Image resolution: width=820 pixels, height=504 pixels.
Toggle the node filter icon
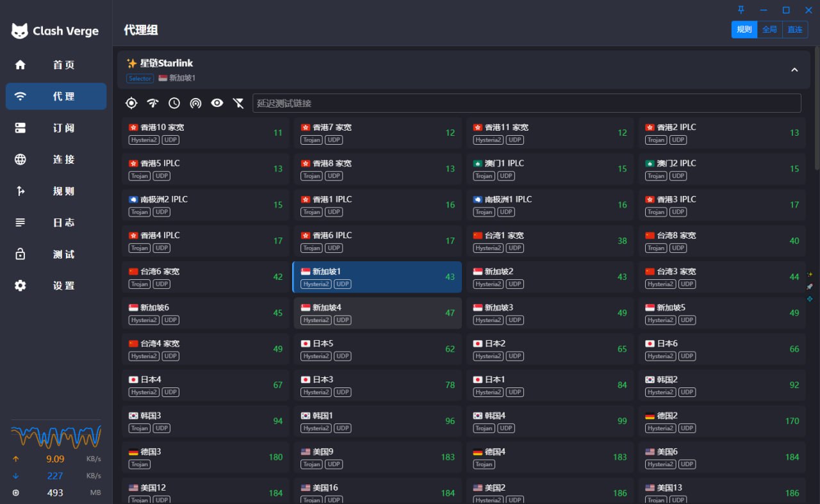[238, 103]
